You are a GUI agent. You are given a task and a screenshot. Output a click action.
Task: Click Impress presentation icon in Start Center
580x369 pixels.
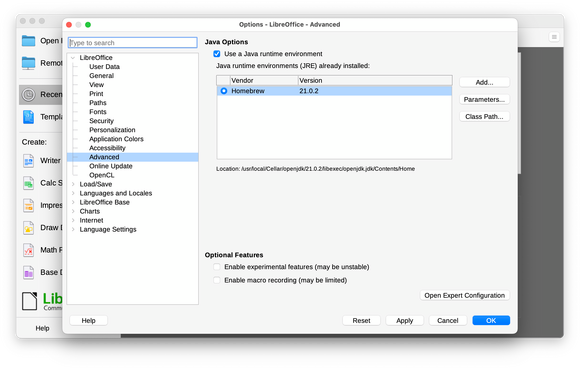click(28, 206)
